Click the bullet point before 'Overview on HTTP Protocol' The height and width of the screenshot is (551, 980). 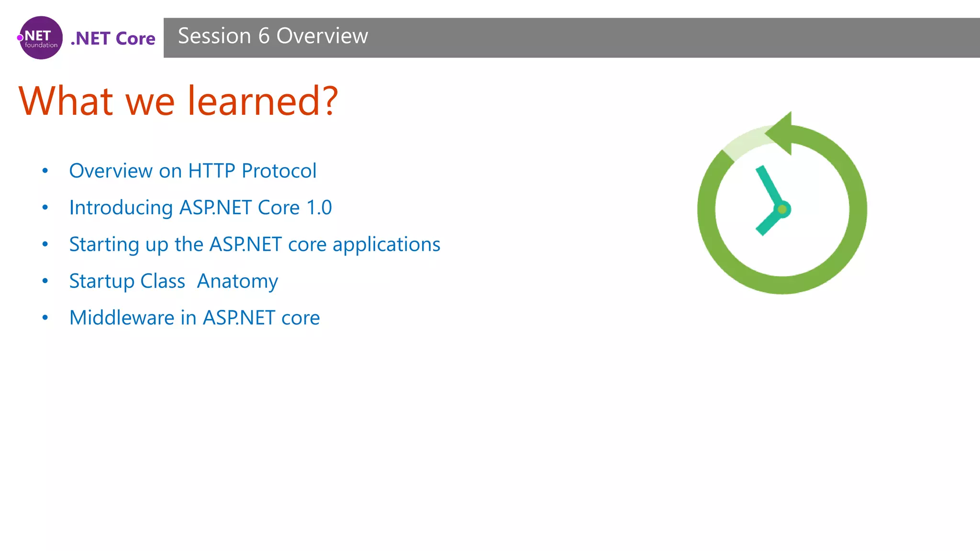[x=45, y=171]
